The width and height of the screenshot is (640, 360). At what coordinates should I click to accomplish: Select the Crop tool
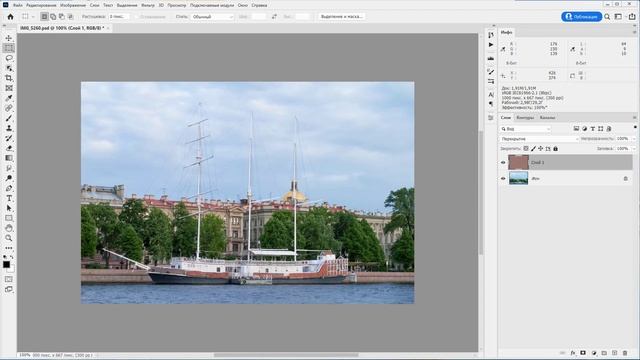click(9, 78)
